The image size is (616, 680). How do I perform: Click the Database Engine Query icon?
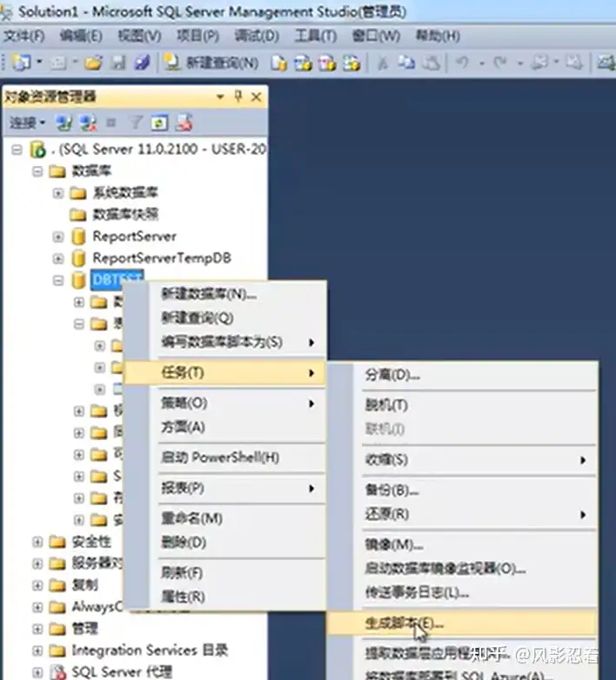click(279, 63)
